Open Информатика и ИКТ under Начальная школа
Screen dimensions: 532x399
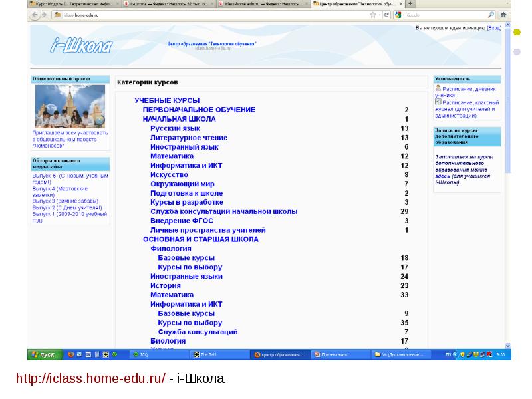click(187, 166)
